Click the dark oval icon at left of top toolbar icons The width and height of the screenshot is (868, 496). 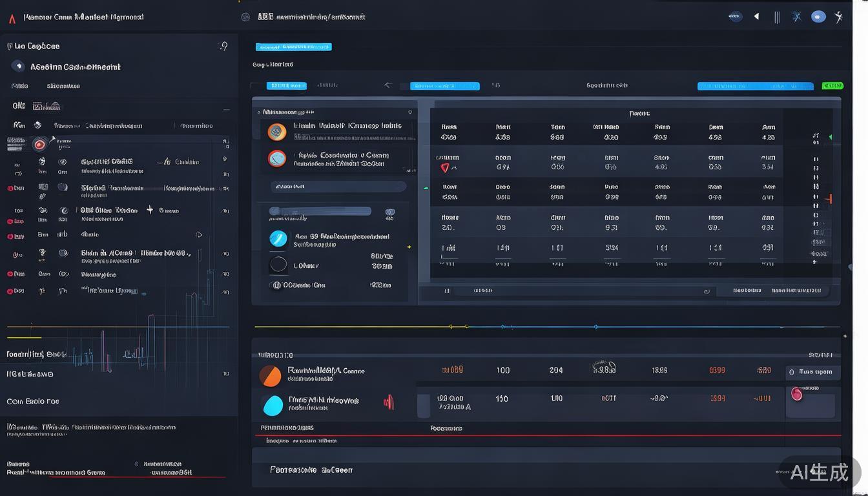point(735,17)
